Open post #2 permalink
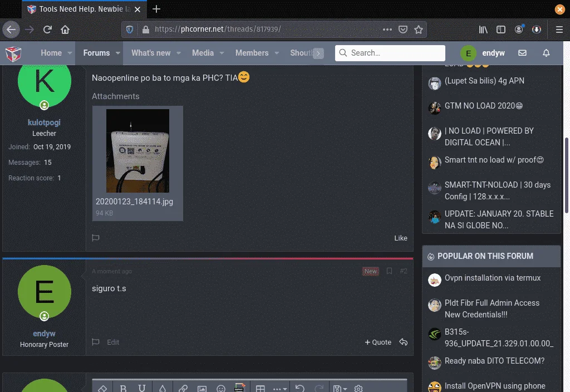 [x=404, y=271]
